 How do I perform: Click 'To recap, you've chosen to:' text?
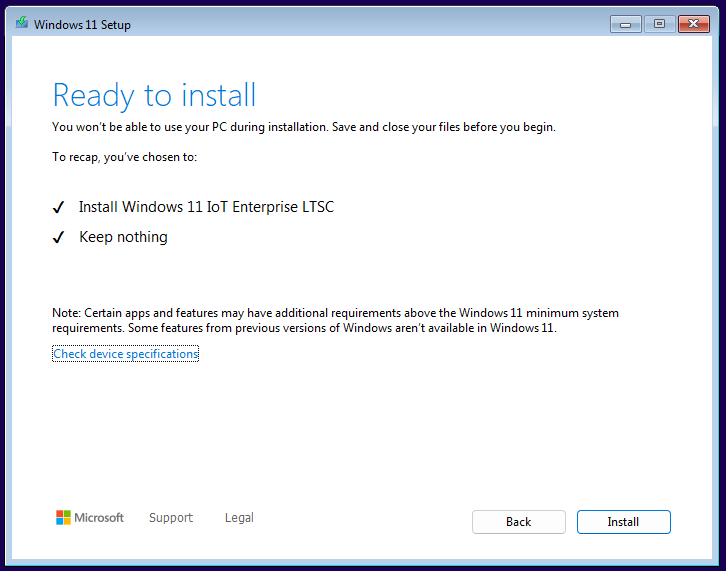pos(125,157)
